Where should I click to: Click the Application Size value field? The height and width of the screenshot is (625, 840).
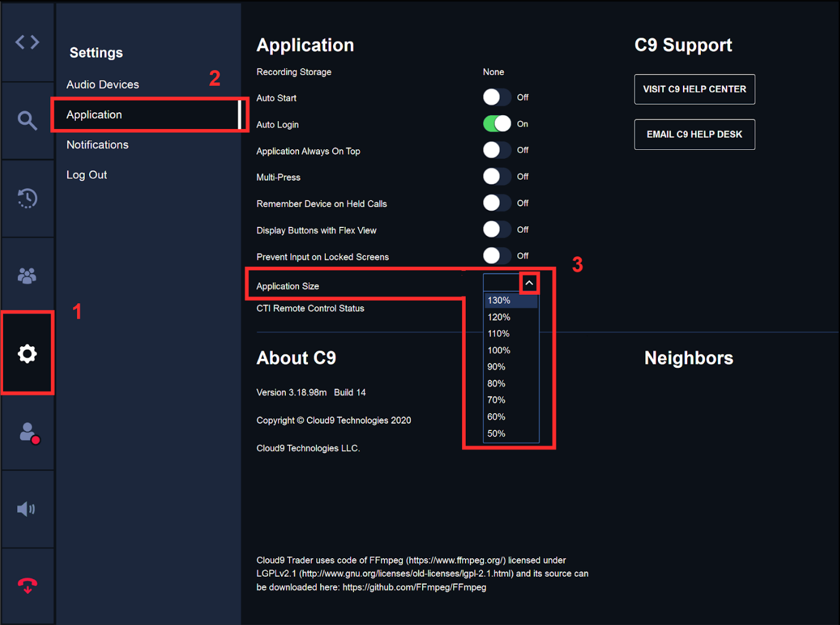[x=501, y=283]
